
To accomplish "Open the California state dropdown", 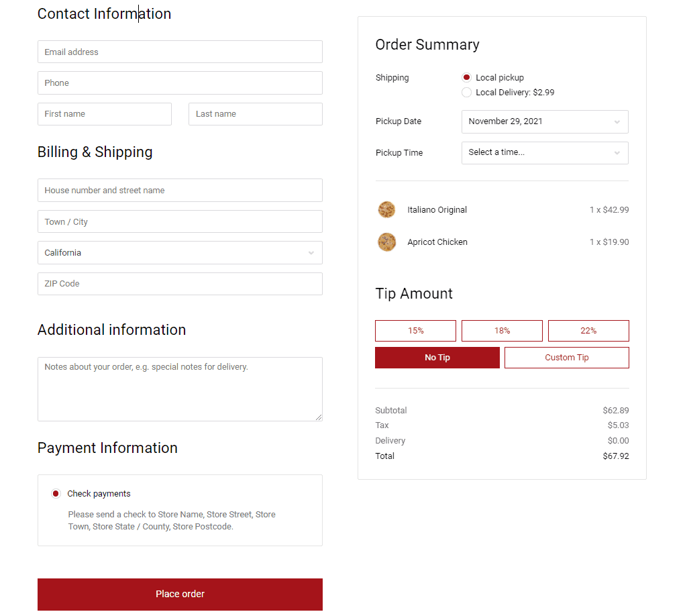I will click(x=180, y=253).
